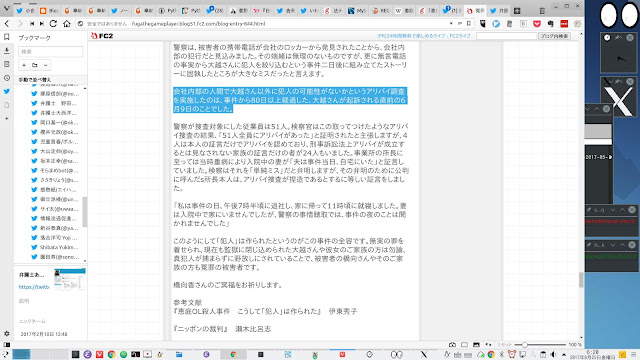This screenshot has width=640, height=360.
Task: Capture a page screenshot from the status bar
Action: coord(452,344)
